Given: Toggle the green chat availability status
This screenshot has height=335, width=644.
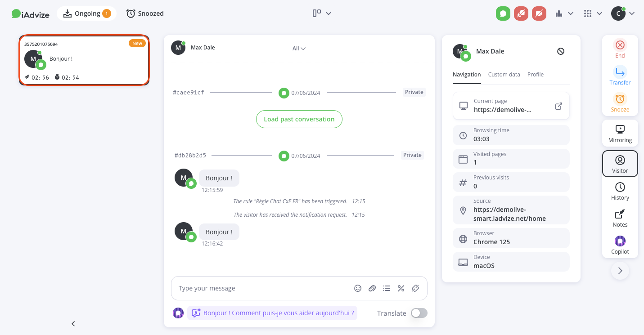Looking at the screenshot, I should pyautogui.click(x=503, y=13).
